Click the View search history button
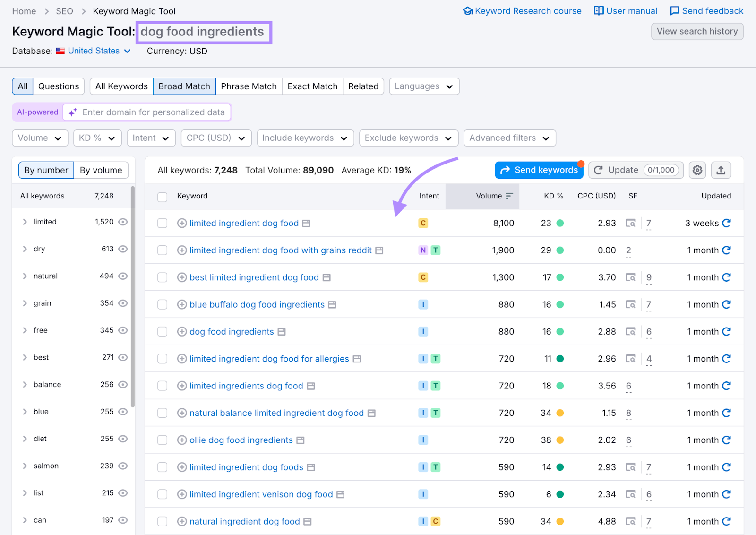The height and width of the screenshot is (535, 756). pos(697,31)
